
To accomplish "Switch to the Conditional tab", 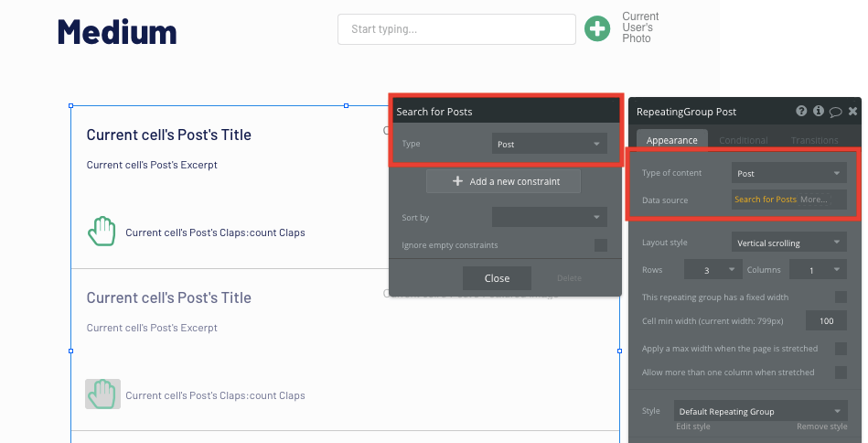I will (743, 141).
